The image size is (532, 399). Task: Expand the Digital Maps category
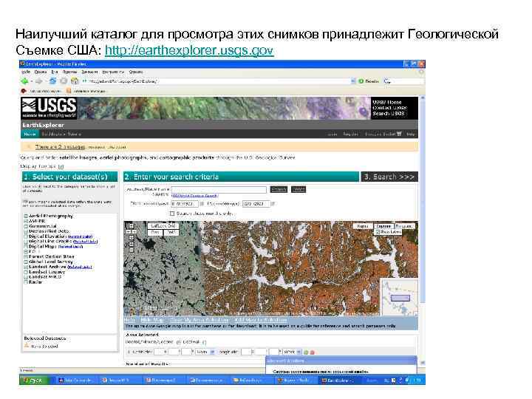[25, 246]
